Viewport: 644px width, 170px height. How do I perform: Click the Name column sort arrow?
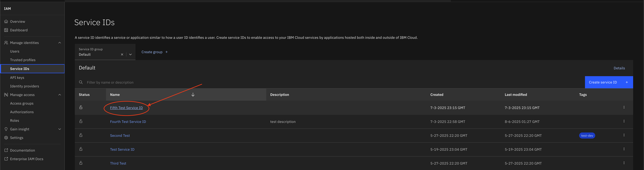[x=193, y=94]
